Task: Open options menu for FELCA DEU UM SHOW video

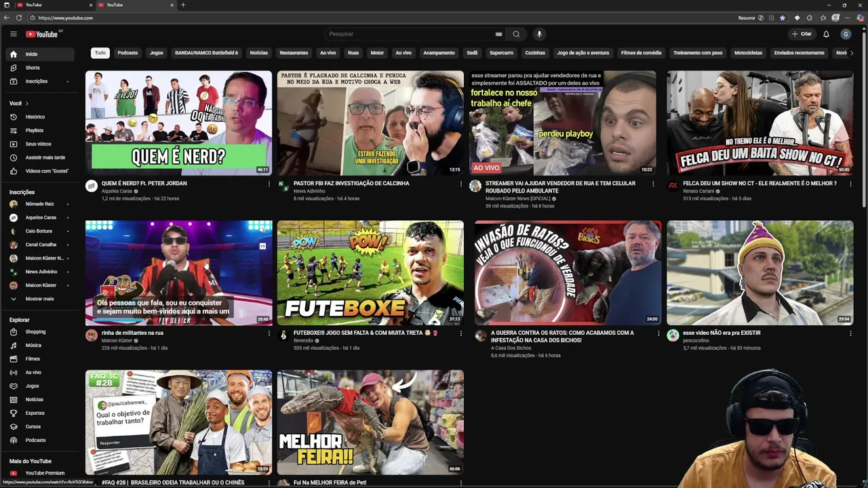Action: point(850,184)
